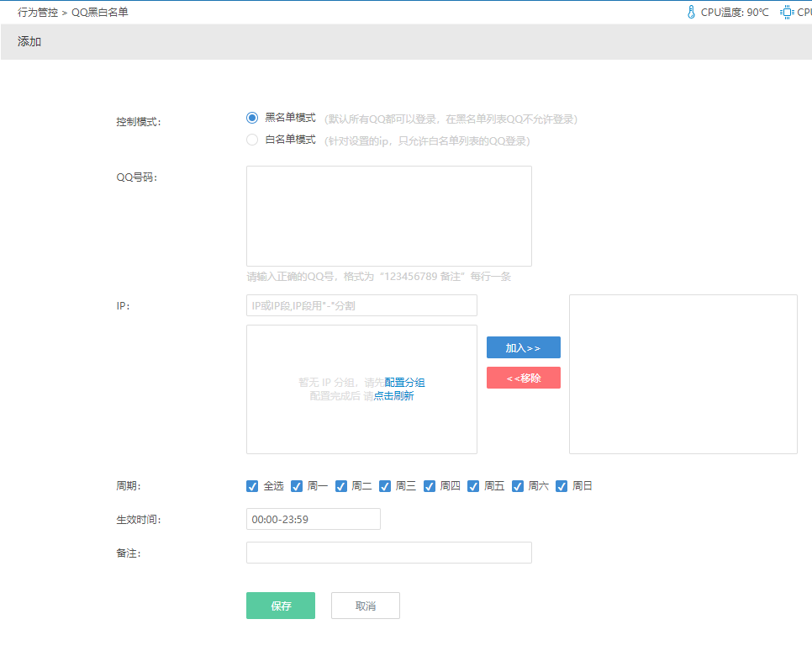The image size is (812, 651).
Task: Click the QQ number format hint text
Action: 378,276
